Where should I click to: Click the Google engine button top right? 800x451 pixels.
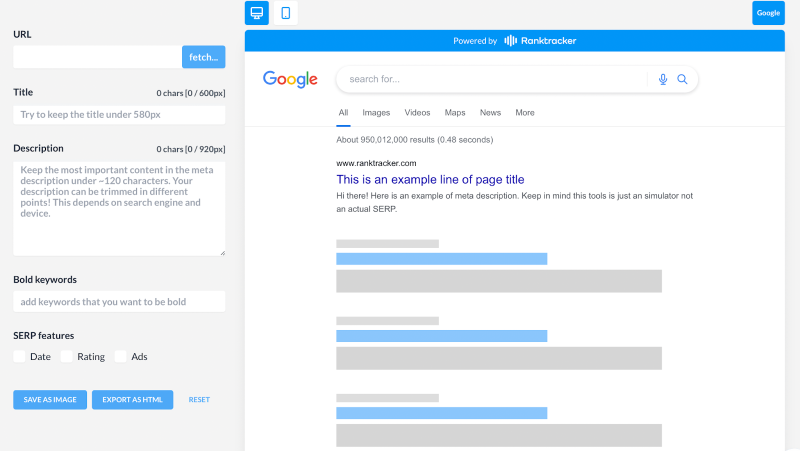click(768, 13)
